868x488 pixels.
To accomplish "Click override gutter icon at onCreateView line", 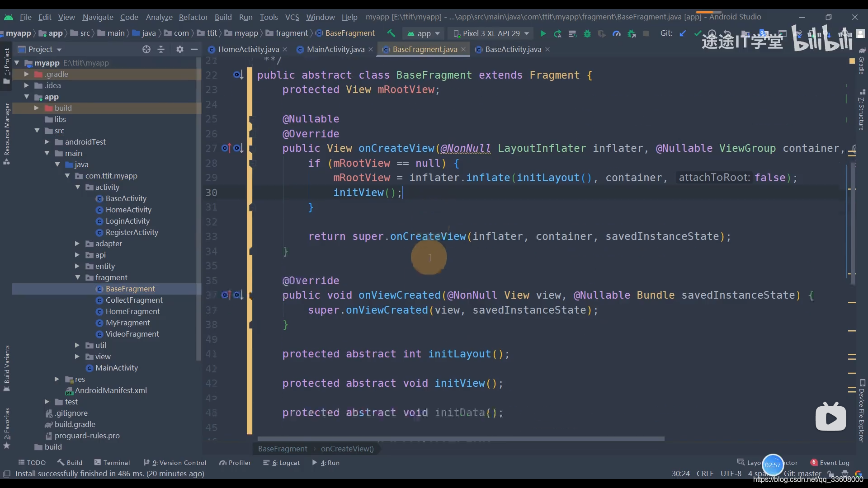I will click(226, 148).
